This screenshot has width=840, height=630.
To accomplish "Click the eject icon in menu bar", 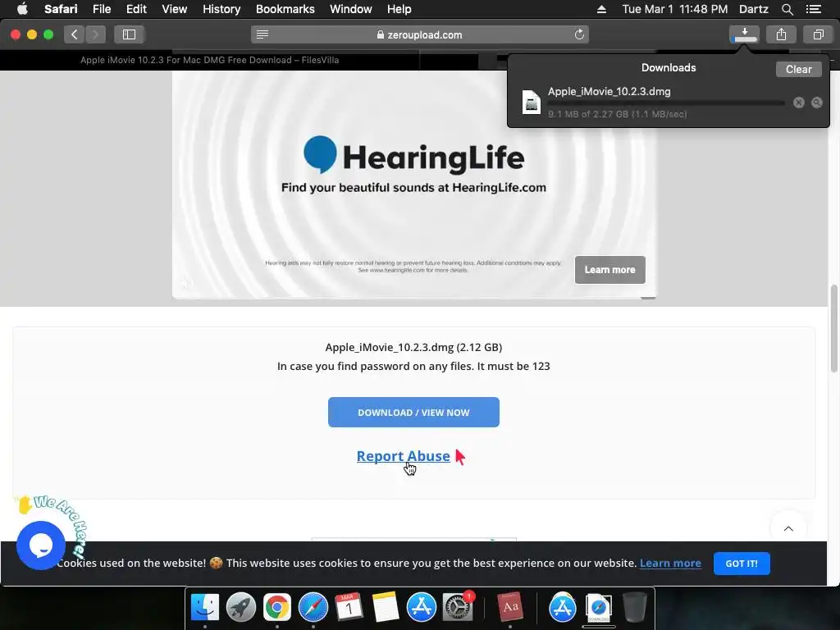I will tap(601, 9).
